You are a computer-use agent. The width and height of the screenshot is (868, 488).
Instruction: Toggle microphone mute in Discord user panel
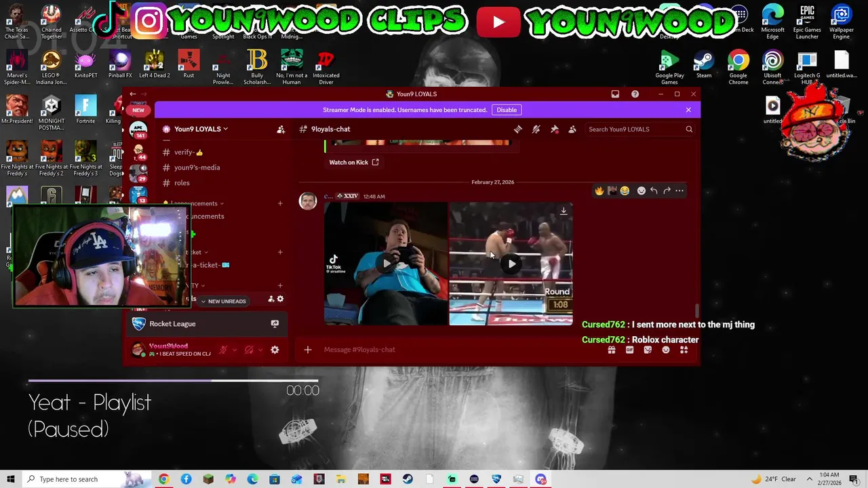coord(223,350)
